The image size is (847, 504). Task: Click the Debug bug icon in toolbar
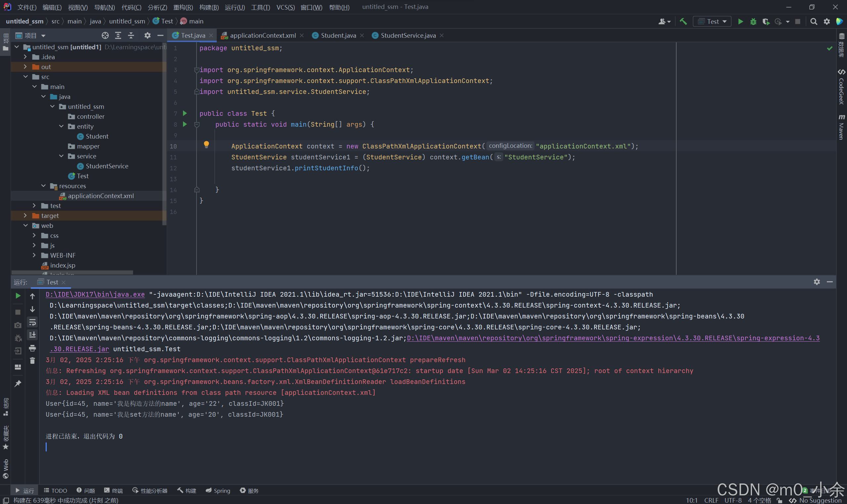(753, 22)
